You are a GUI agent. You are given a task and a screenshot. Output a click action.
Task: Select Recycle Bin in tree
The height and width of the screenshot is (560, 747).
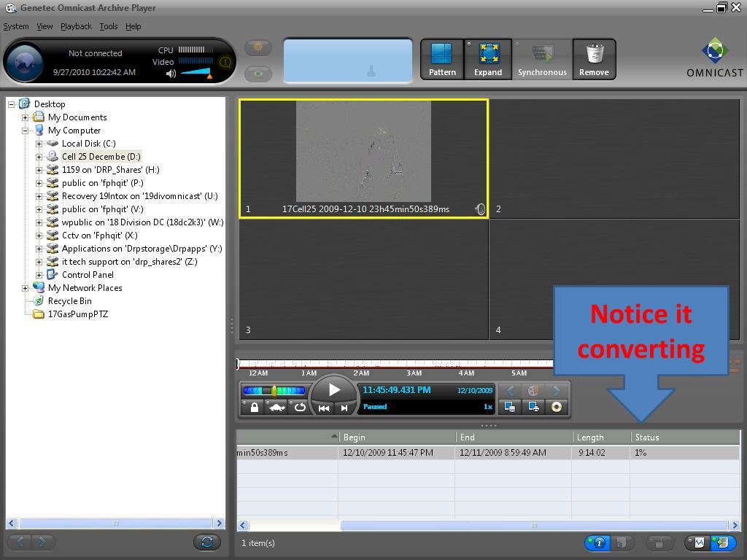pos(69,301)
